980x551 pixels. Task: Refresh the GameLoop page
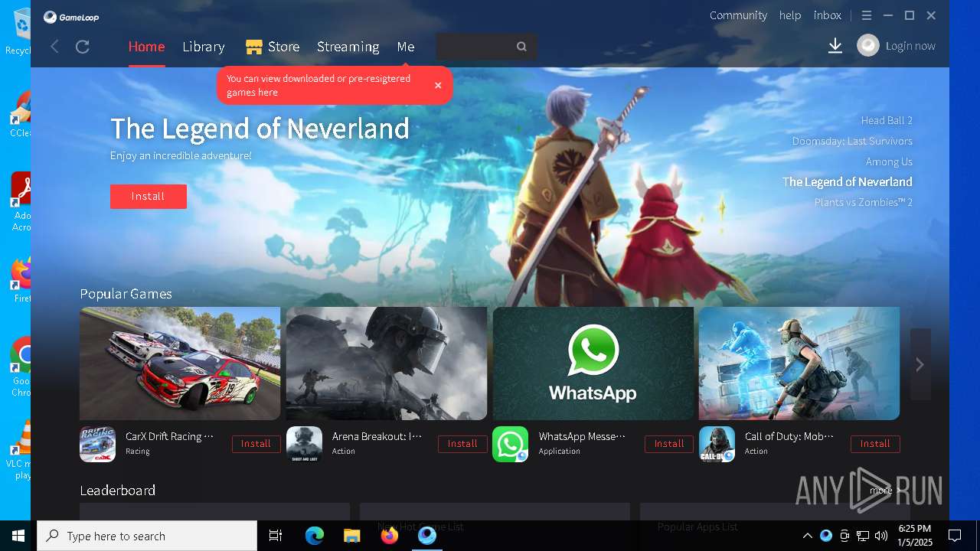[x=83, y=47]
